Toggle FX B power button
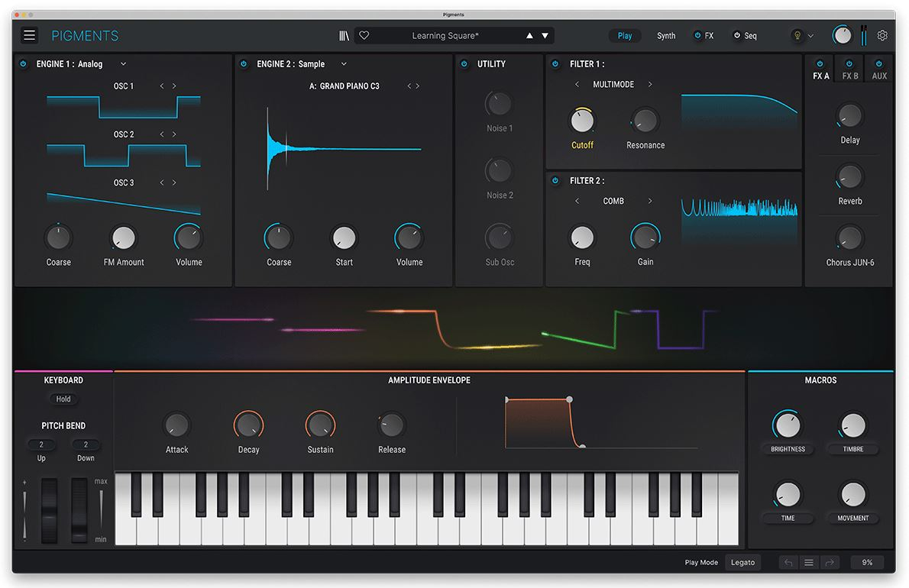Image resolution: width=909 pixels, height=588 pixels. 849,63
